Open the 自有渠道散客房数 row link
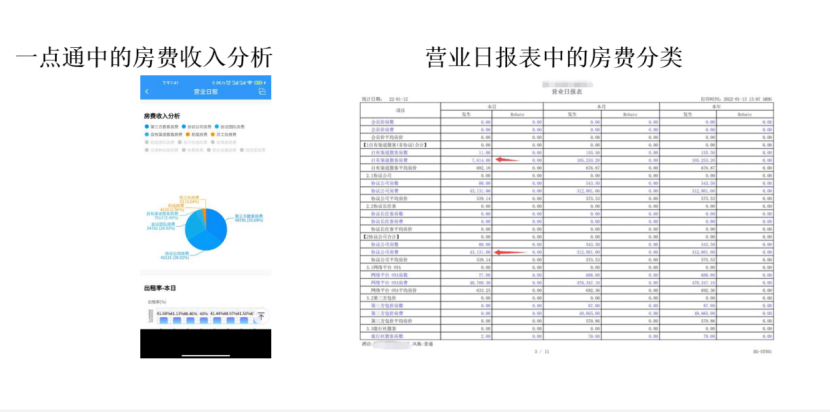 (x=389, y=152)
